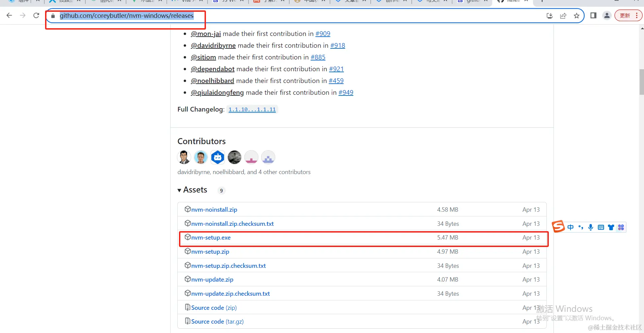Open pull request #459
Viewport: 644px width, 333px height.
(336, 81)
